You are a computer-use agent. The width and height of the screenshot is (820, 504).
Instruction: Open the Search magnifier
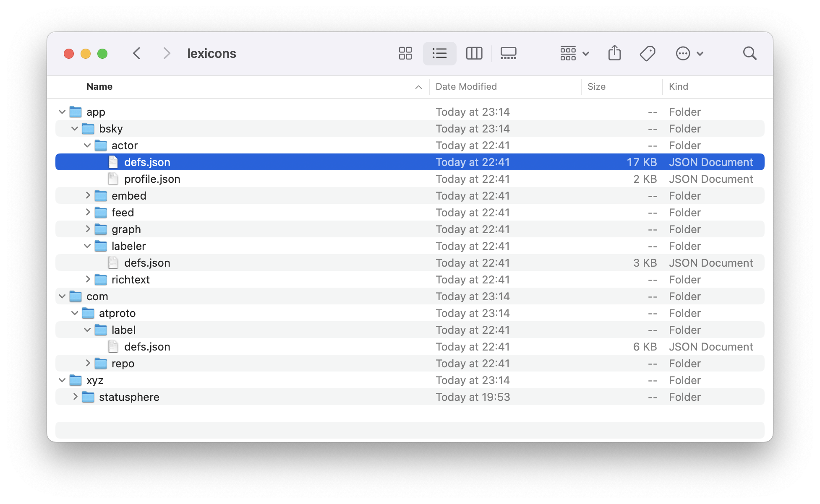pyautogui.click(x=749, y=53)
